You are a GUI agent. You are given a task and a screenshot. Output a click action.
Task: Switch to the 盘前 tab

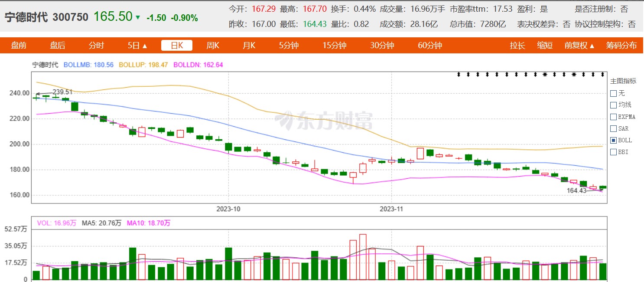(19, 46)
